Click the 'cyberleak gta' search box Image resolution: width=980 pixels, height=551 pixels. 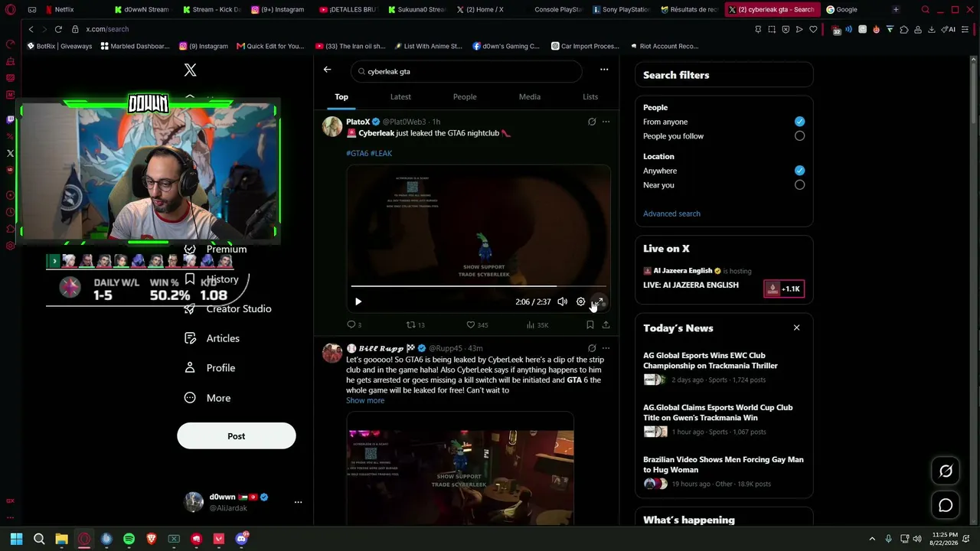pyautogui.click(x=466, y=71)
